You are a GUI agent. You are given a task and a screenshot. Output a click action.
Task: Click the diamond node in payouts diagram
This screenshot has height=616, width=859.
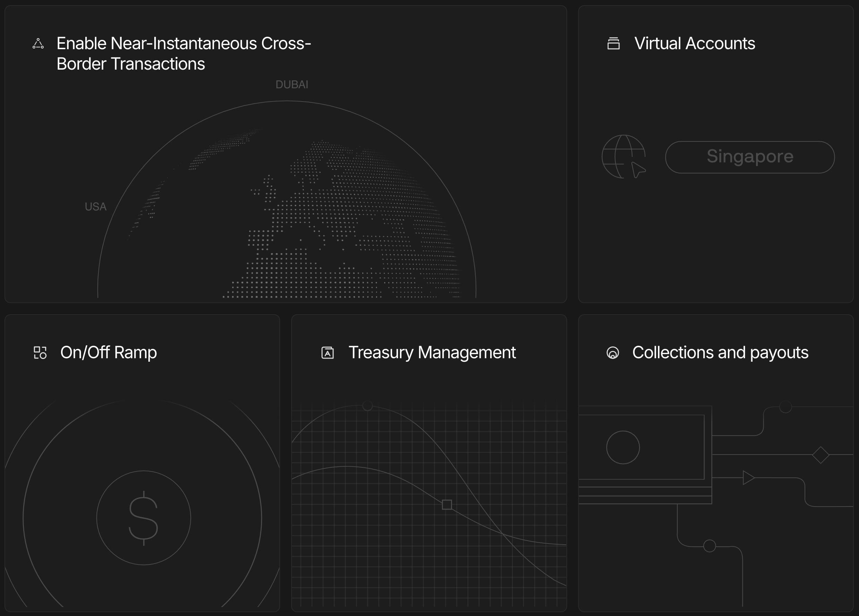coord(821,455)
